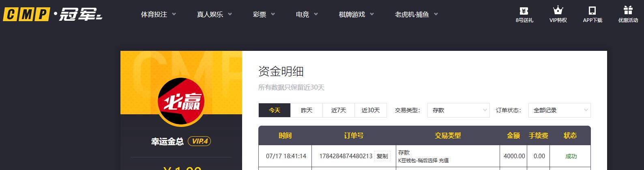Click the amount 4000.00 cell
Image resolution: width=644 pixels, height=170 pixels.
click(514, 156)
